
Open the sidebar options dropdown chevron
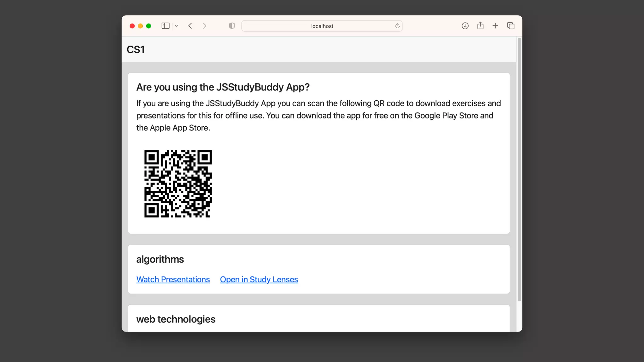coord(176,26)
